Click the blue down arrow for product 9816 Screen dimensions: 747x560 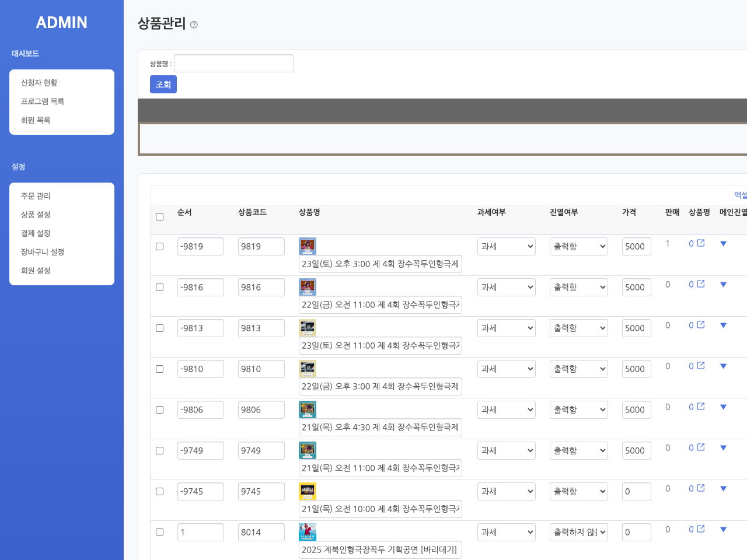(x=723, y=285)
